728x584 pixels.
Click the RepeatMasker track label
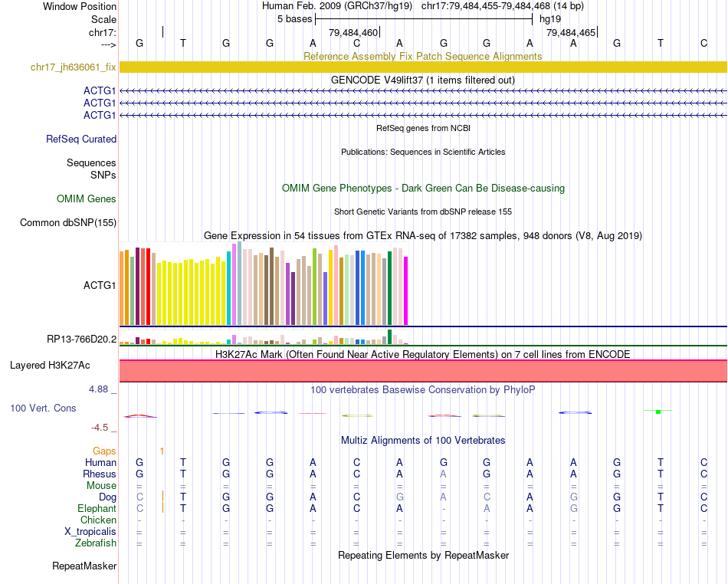tap(84, 566)
